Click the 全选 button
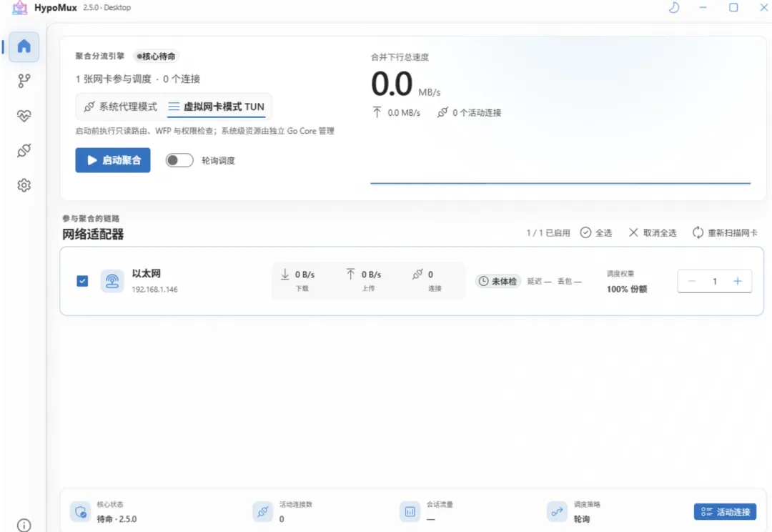Screen dimensions: 772x532 pos(596,232)
